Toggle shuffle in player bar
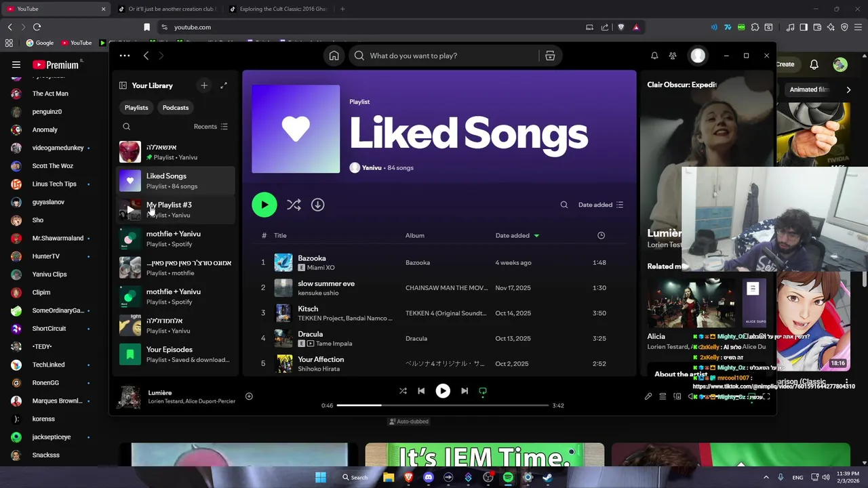 pos(403,391)
